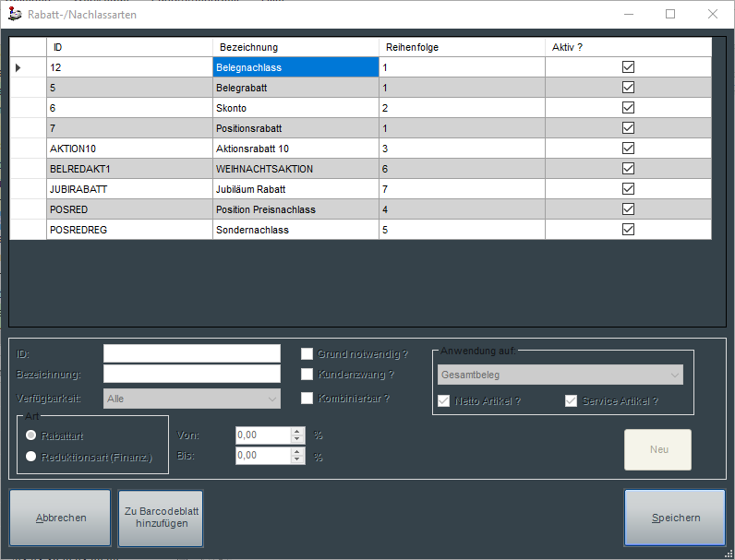735x560 pixels.
Task: Decrease the Bis percentage with down arrow
Action: pyautogui.click(x=296, y=459)
